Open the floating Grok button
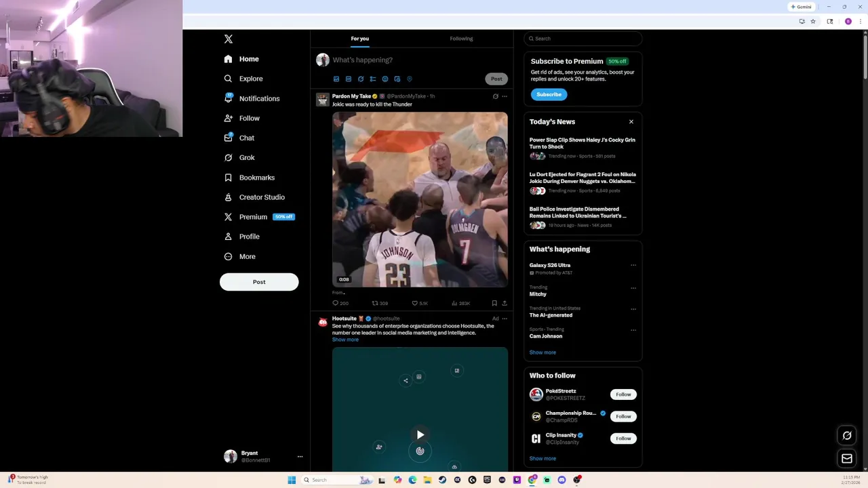This screenshot has height=488, width=868. [x=847, y=435]
